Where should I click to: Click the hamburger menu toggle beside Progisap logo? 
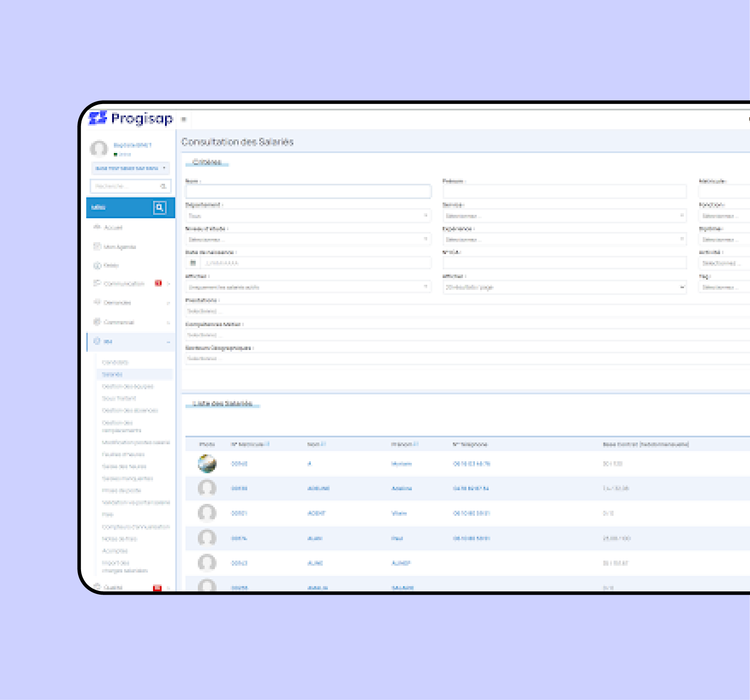coord(184,119)
